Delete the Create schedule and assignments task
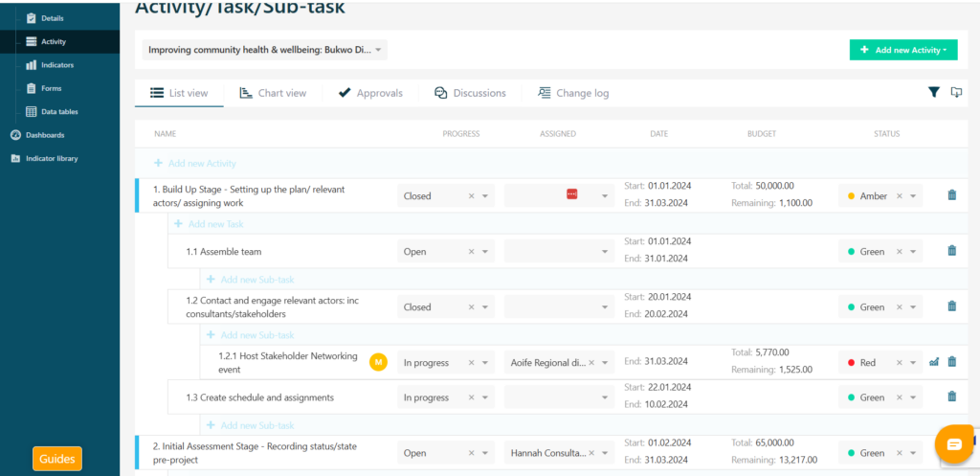Image resolution: width=980 pixels, height=476 pixels. click(x=951, y=397)
